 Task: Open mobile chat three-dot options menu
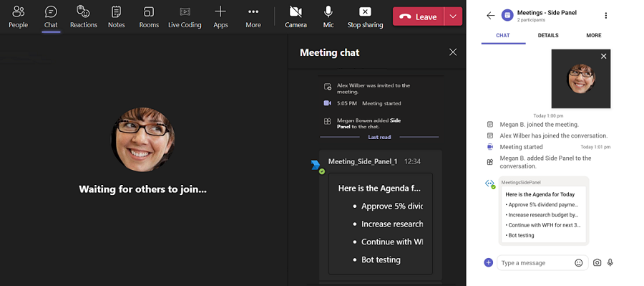click(x=606, y=16)
